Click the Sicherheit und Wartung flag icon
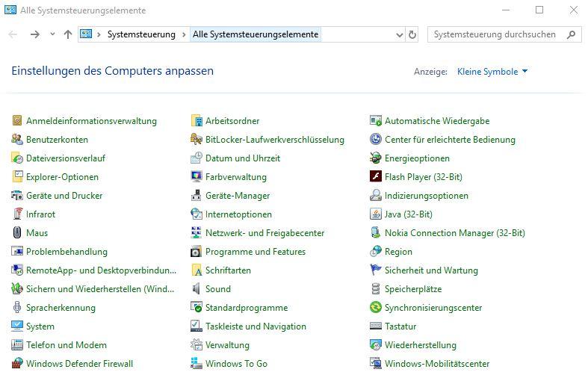Image resolution: width=588 pixels, height=387 pixels. pos(375,270)
